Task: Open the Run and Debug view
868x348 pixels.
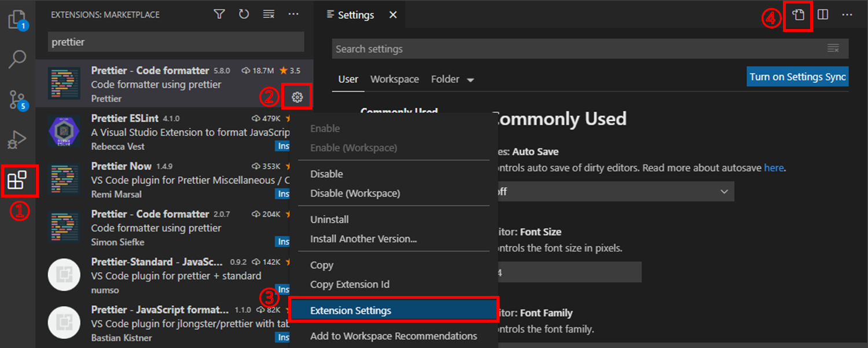Action: (17, 140)
